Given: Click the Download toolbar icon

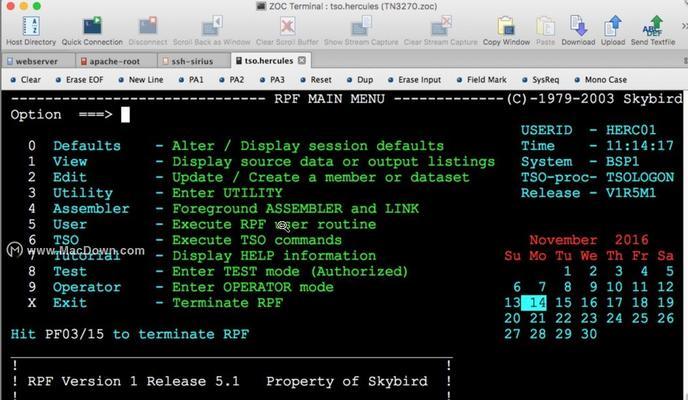Looking at the screenshot, I should pos(578,26).
